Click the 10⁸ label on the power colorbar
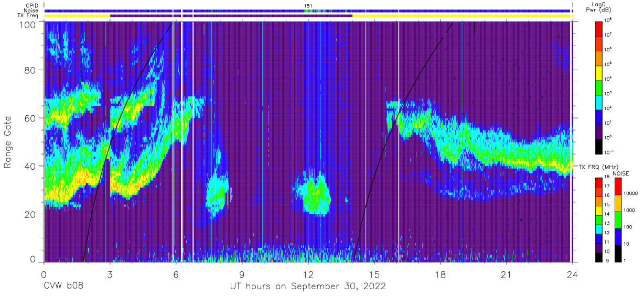Screen dimensions: 644x297 pos(608,20)
